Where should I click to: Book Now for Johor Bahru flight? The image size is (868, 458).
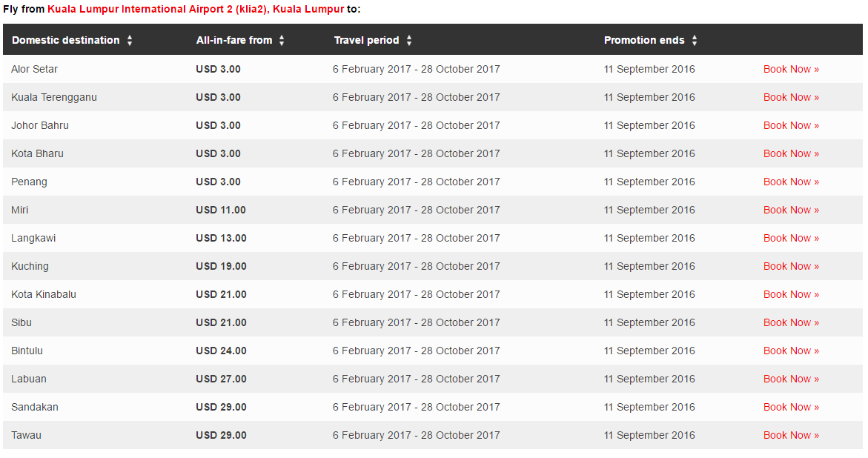click(x=791, y=125)
